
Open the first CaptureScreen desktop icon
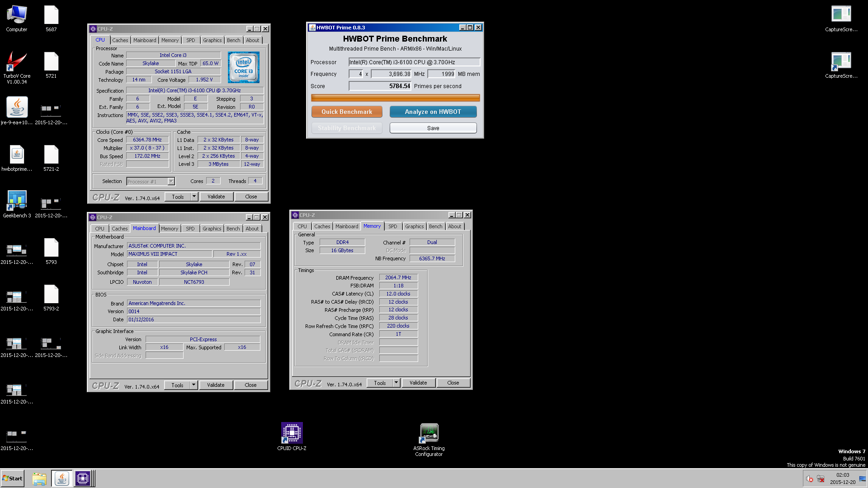pyautogui.click(x=841, y=19)
